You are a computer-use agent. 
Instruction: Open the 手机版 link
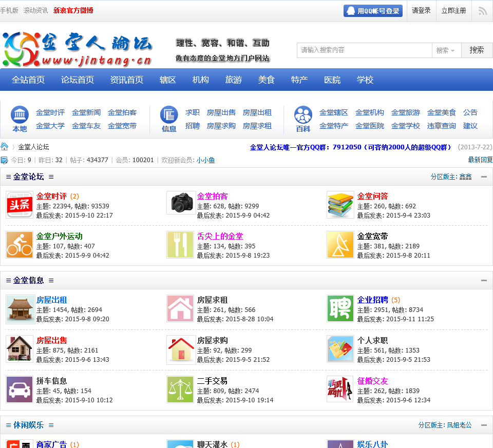click(x=9, y=10)
